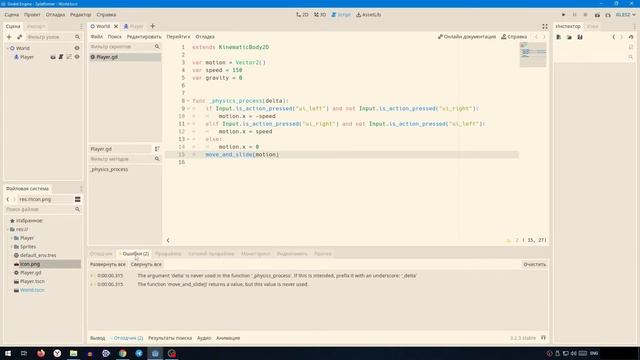Image resolution: width=640 pixels, height=360 pixels.
Task: Fold the else block at line 13
Action: (188, 139)
